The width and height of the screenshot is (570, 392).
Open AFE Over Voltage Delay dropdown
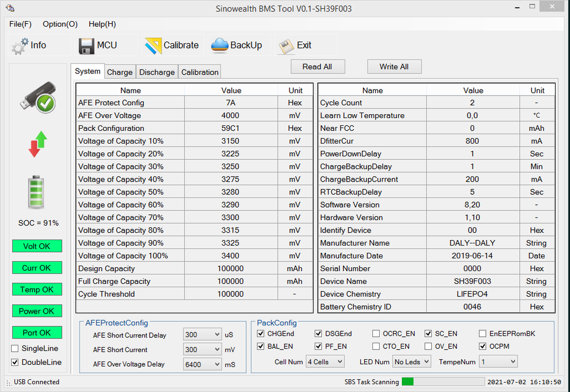click(203, 364)
